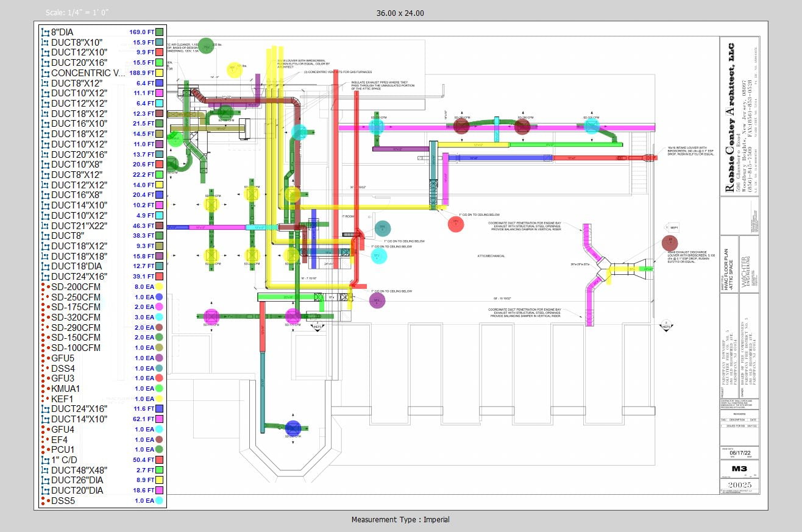
Task: Click the red swatch for 1" C/D
Action: [x=159, y=459]
